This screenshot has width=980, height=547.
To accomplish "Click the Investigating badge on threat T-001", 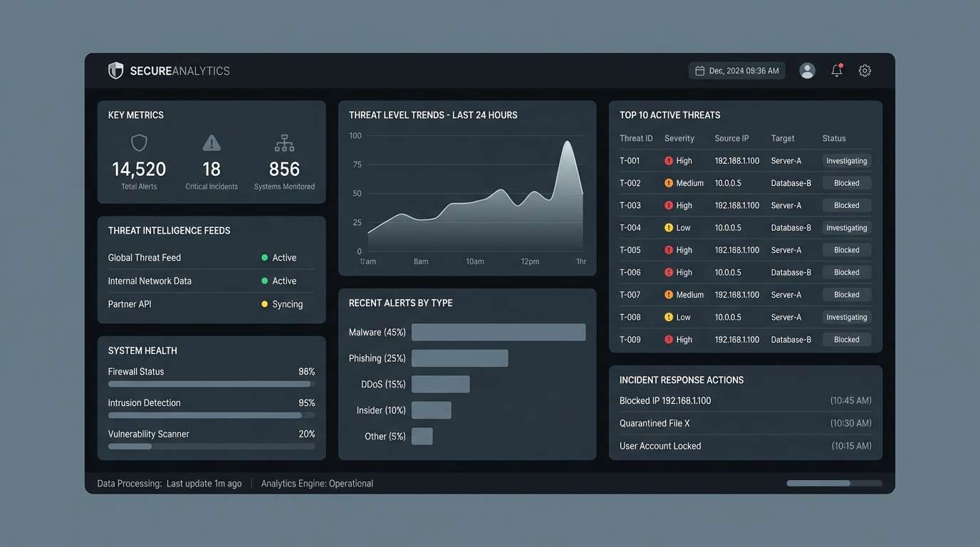I will pos(846,160).
